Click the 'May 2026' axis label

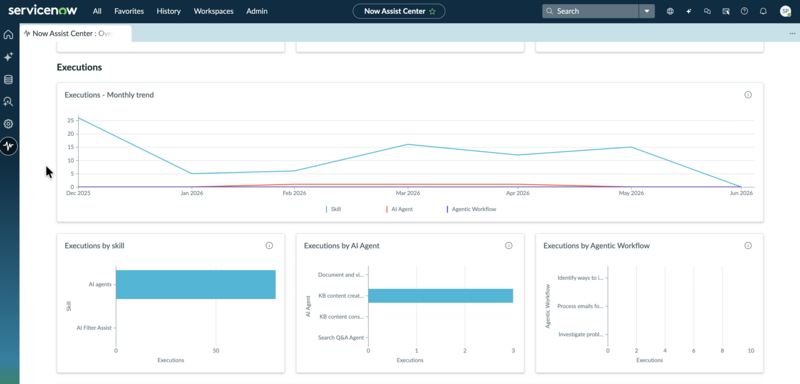click(x=632, y=193)
